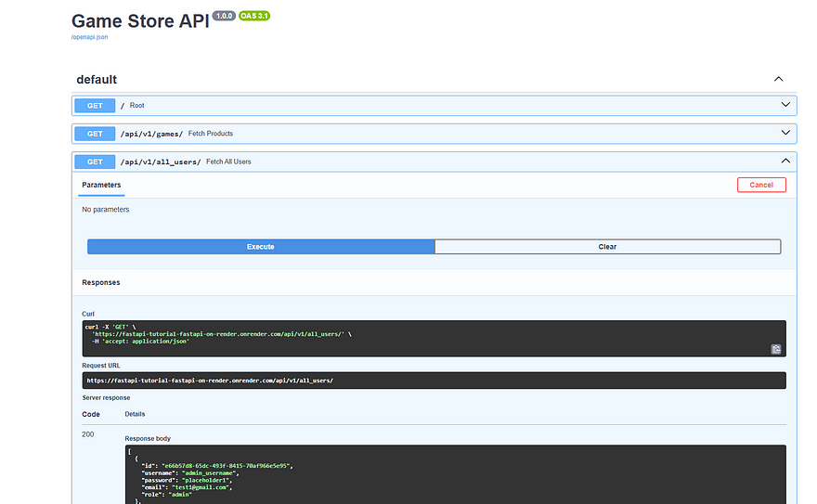Click the /api/v1/games/ path text
Screen dimensions: 817x504
click(151, 134)
